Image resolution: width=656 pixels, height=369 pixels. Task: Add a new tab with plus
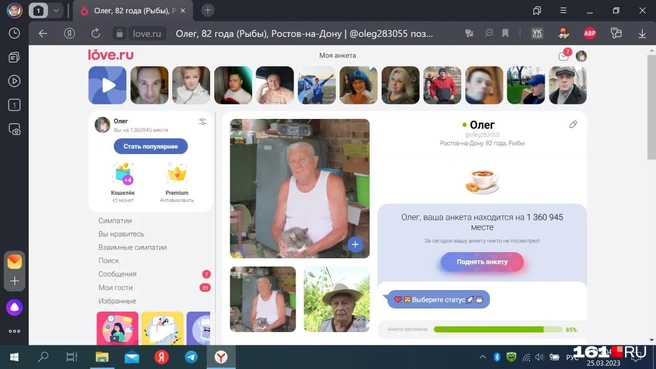pyautogui.click(x=208, y=10)
